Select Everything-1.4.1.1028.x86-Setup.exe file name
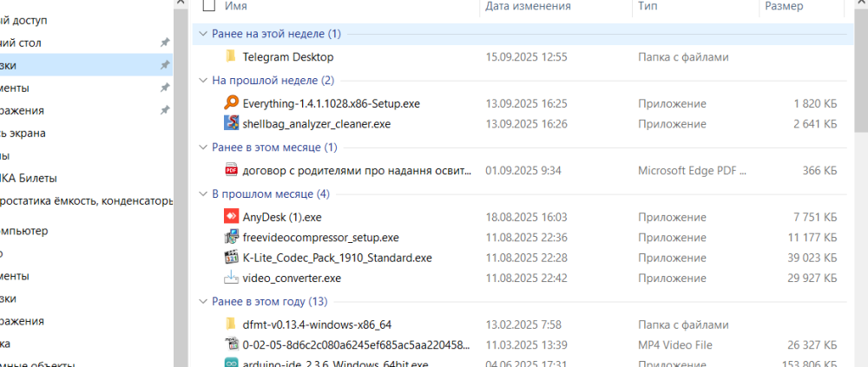 point(331,103)
